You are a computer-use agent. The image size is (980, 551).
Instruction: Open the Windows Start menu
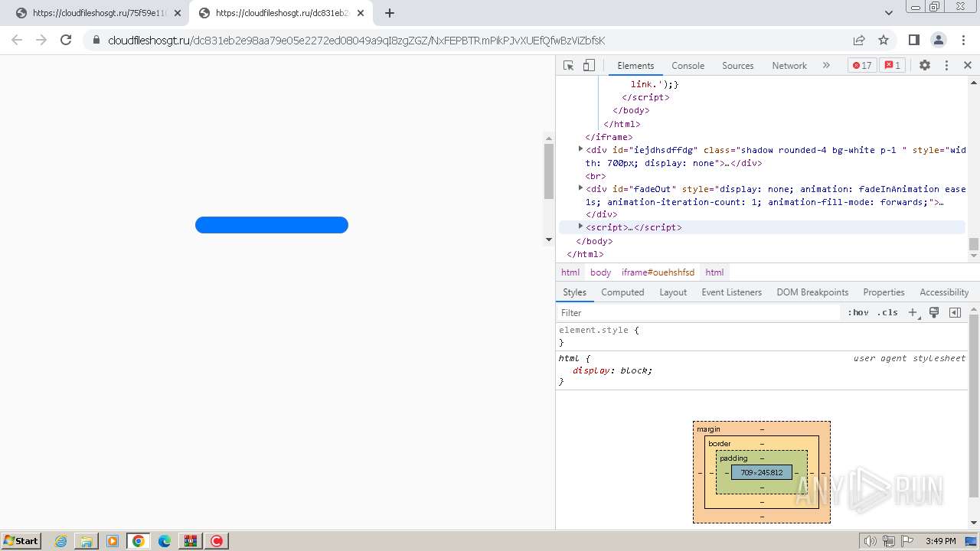click(x=21, y=541)
